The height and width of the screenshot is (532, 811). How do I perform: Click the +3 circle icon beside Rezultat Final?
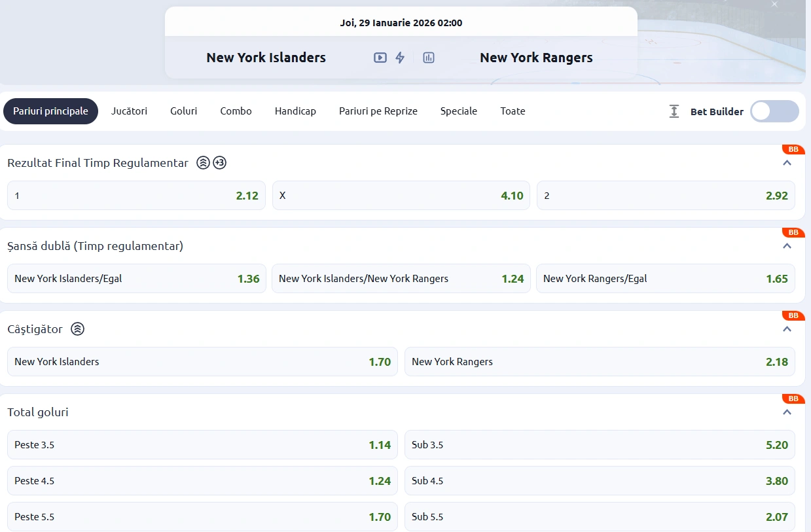pos(219,162)
